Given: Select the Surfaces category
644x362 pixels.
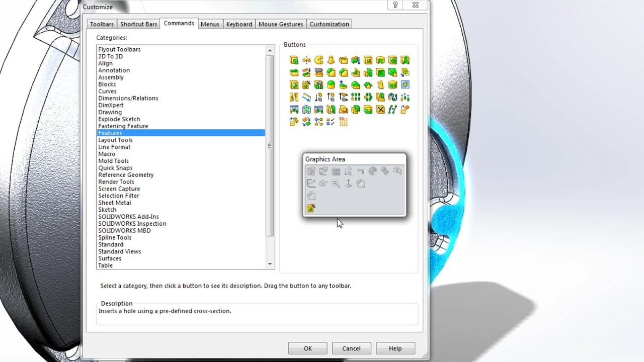Looking at the screenshot, I should [110, 258].
